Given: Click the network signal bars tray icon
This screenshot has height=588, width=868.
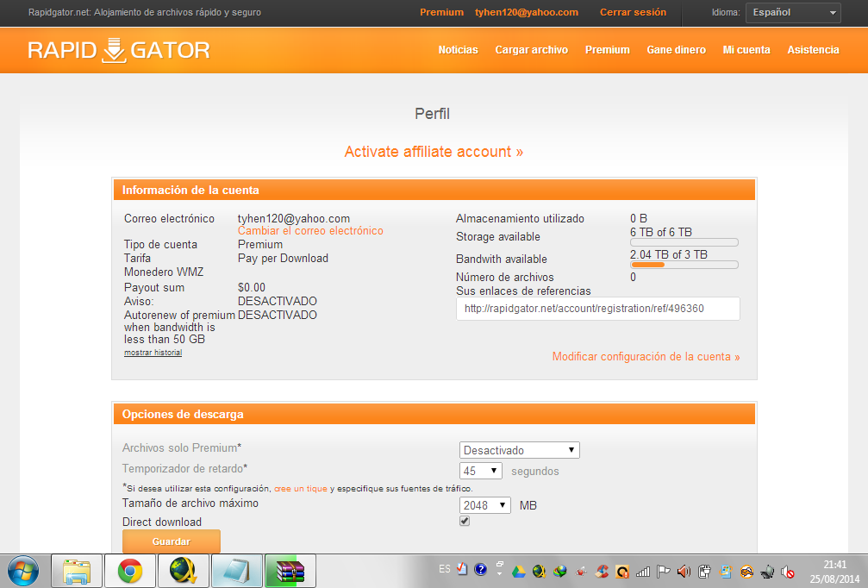Looking at the screenshot, I should [643, 572].
